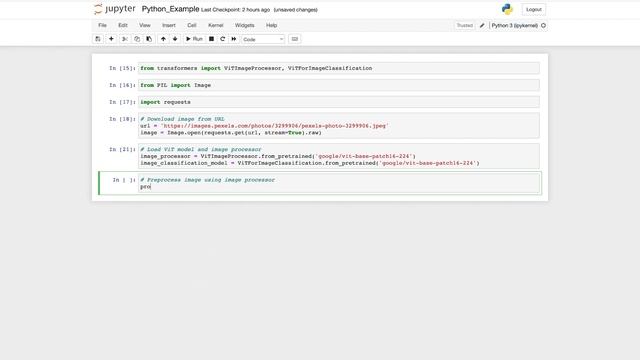640x360 pixels.
Task: Open the Edit menu
Action: tap(123, 25)
